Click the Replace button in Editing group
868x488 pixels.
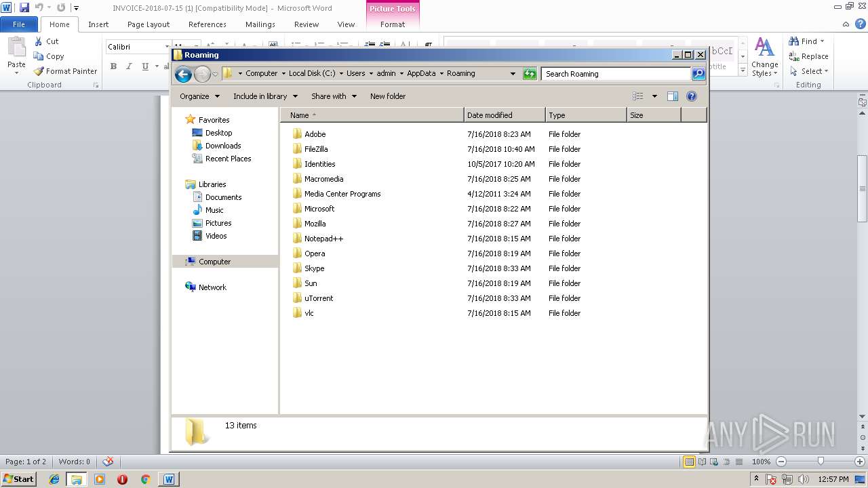(808, 56)
